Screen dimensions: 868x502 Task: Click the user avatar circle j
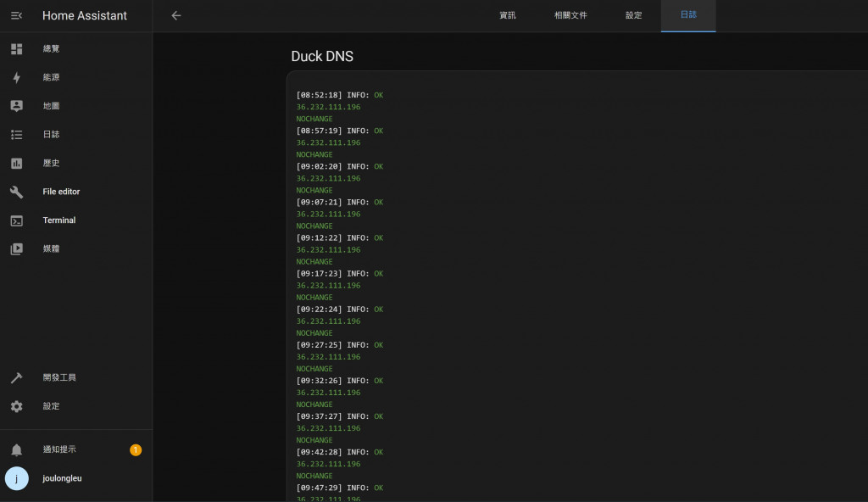pos(17,478)
